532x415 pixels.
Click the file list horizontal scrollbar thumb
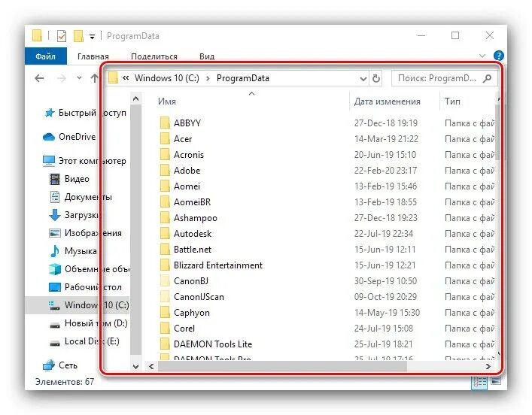pyautogui.click(x=282, y=367)
